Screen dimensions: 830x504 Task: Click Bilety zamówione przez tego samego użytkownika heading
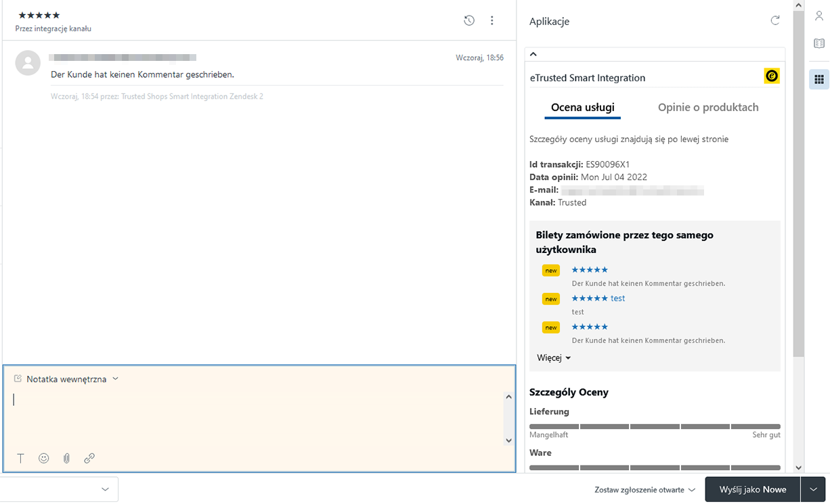point(624,242)
